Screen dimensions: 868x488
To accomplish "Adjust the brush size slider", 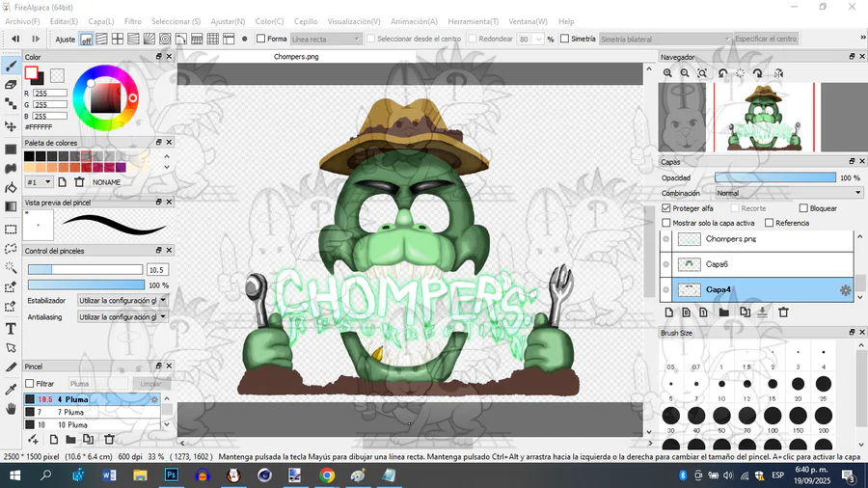I will tap(85, 269).
